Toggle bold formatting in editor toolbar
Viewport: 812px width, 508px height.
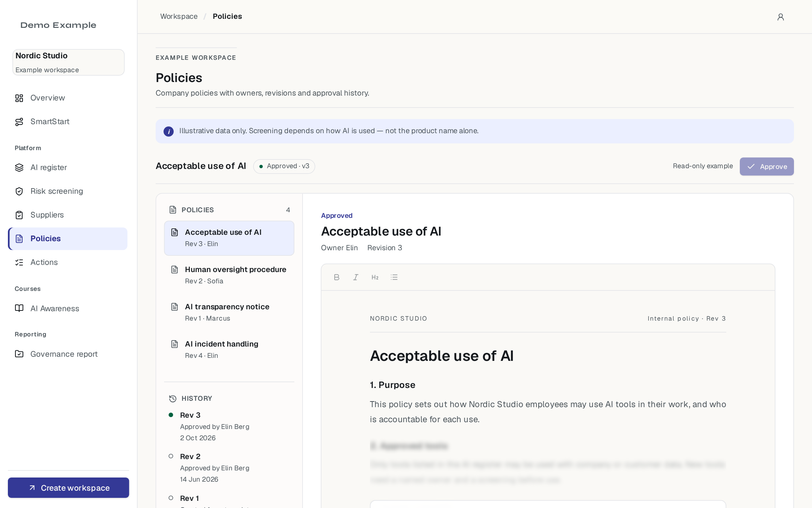point(336,277)
